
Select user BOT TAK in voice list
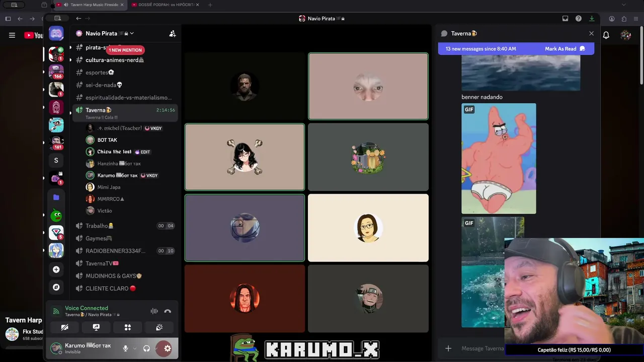pyautogui.click(x=130, y=140)
